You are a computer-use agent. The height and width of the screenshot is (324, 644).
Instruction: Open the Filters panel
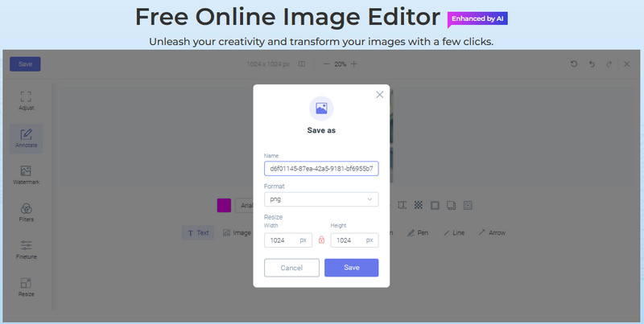point(26,213)
